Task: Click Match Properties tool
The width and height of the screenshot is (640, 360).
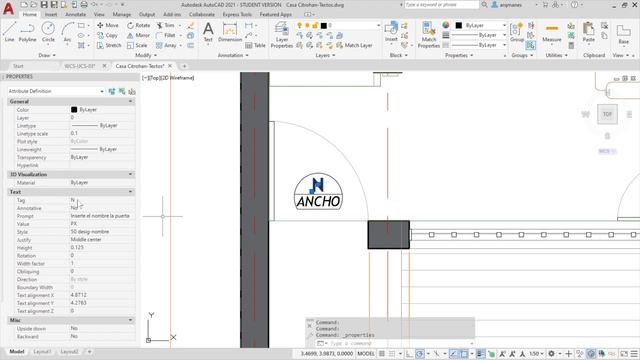Action: tap(429, 35)
